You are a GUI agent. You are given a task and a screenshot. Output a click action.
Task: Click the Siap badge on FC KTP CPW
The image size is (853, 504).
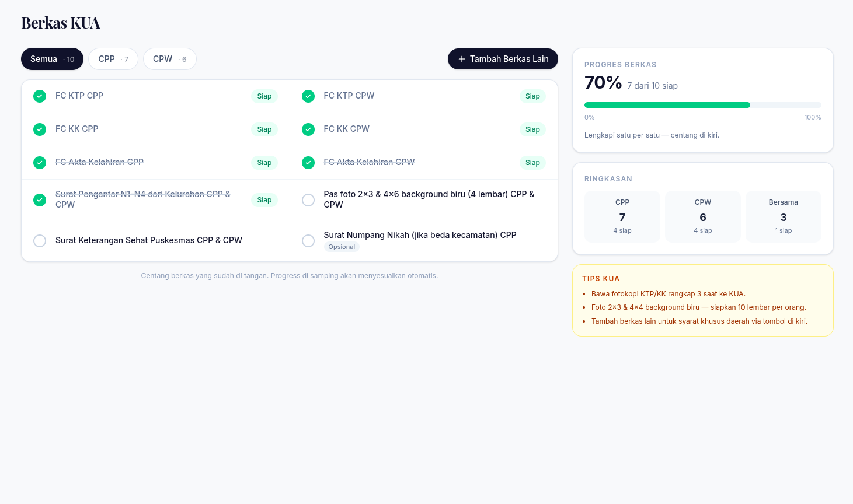[532, 96]
